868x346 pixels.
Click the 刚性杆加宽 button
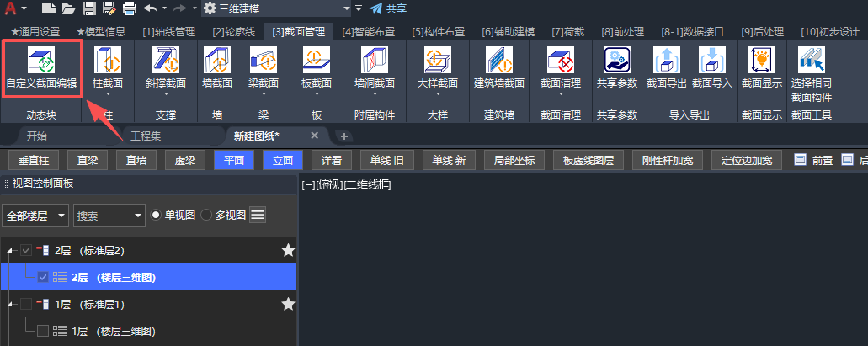click(x=668, y=161)
